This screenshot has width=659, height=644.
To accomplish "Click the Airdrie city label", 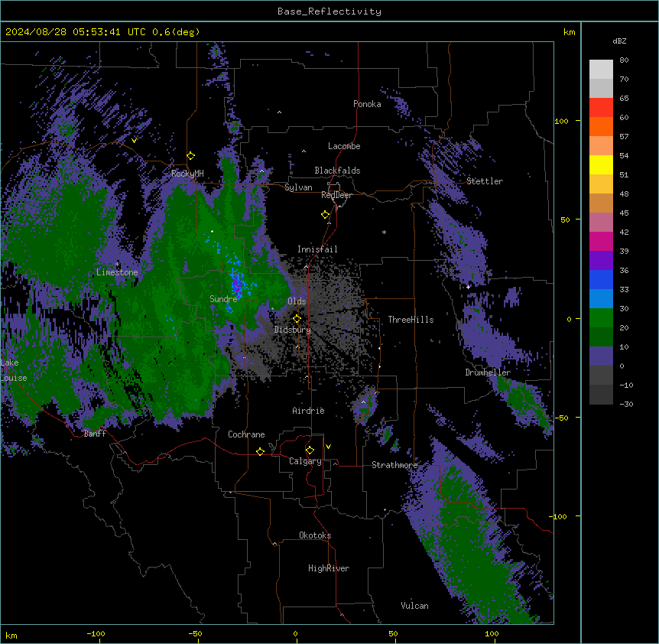I will pos(308,411).
